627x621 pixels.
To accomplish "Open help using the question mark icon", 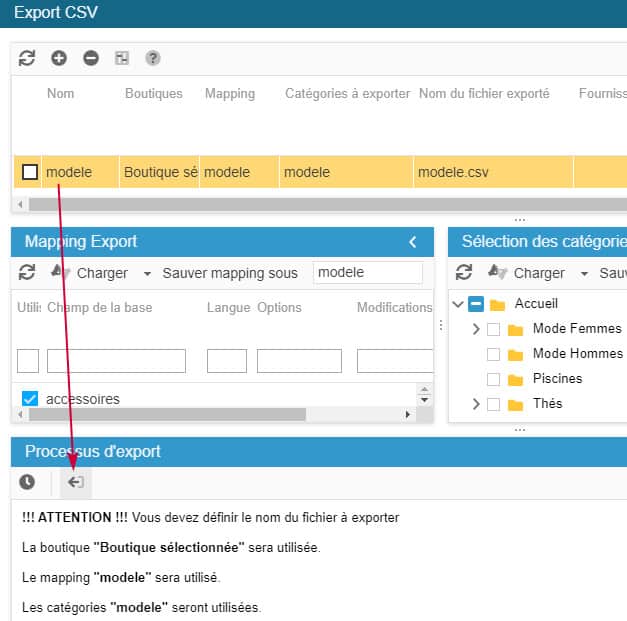I will (153, 58).
